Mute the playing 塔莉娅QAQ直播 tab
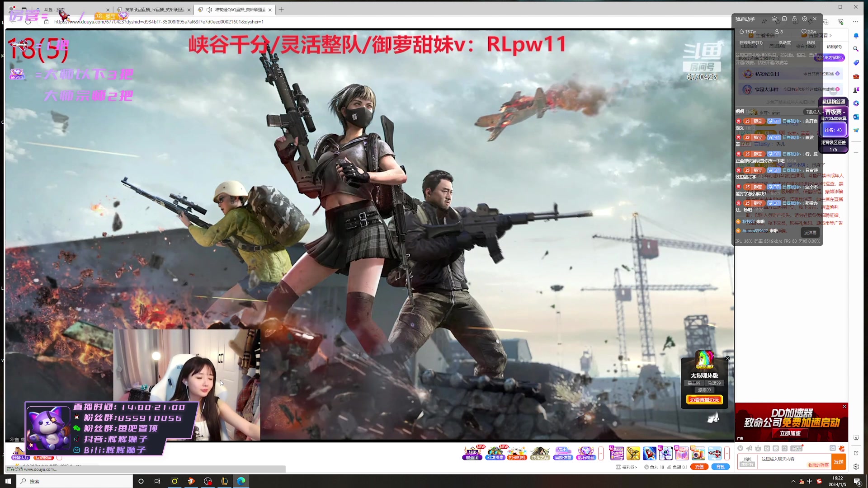Image resolution: width=868 pixels, height=488 pixels. (209, 9)
